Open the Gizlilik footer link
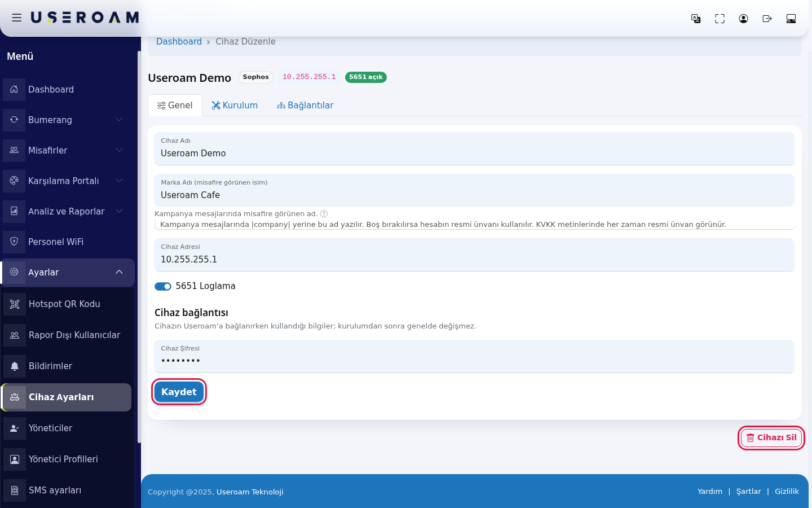 (787, 492)
